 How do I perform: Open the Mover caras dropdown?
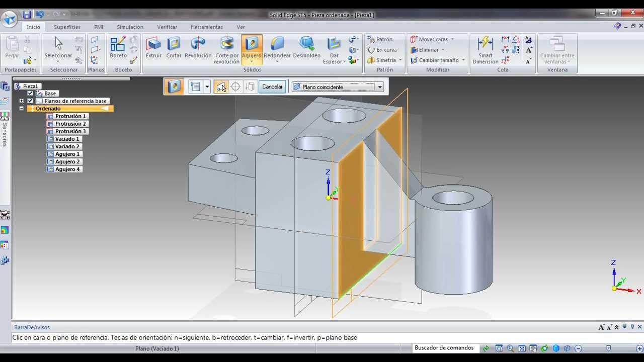coord(452,39)
